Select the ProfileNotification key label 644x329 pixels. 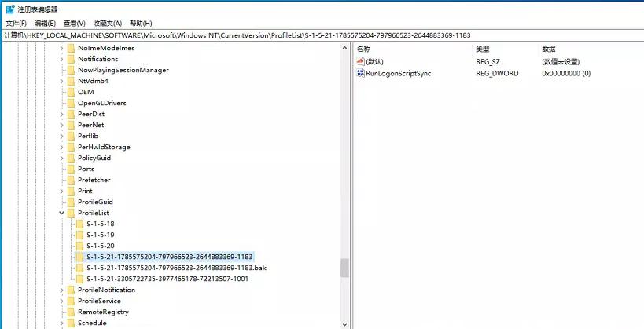(106, 290)
